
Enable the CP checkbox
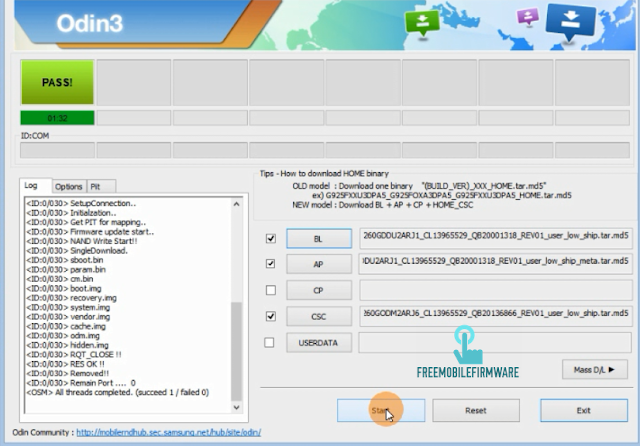tap(271, 290)
